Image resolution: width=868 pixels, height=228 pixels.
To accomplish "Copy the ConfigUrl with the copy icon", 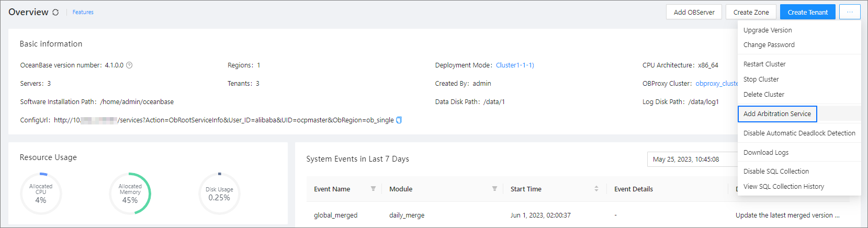I will click(399, 120).
